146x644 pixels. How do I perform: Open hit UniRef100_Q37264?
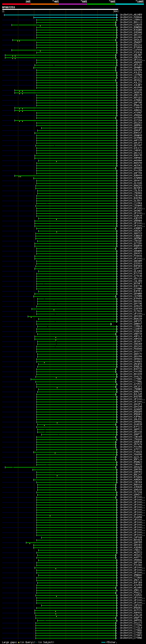[x=131, y=120]
